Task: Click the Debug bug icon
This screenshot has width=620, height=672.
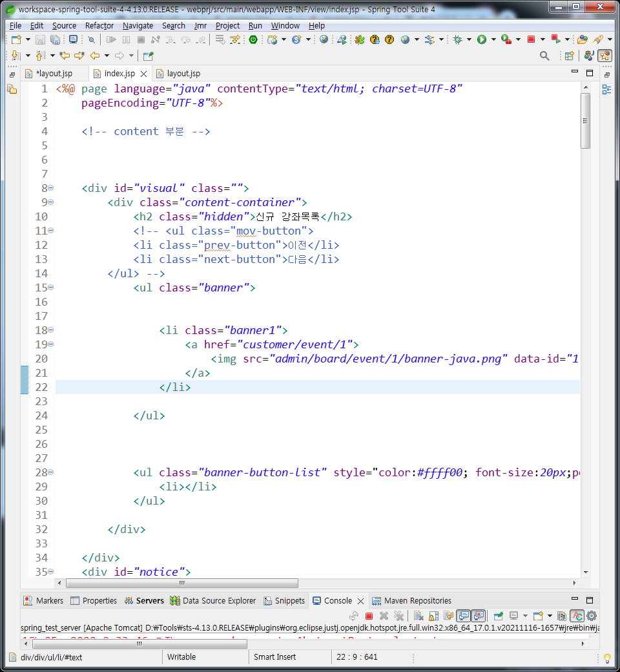Action: (458, 40)
